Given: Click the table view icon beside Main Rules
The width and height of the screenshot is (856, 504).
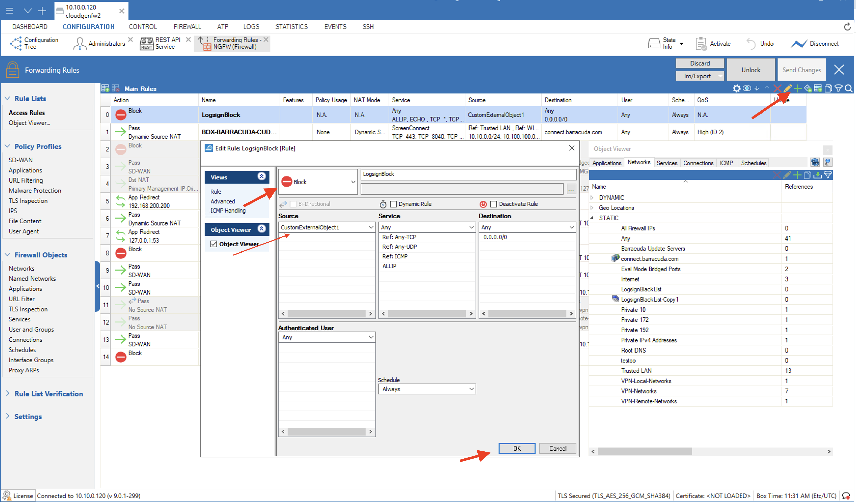Looking at the screenshot, I should coord(105,88).
